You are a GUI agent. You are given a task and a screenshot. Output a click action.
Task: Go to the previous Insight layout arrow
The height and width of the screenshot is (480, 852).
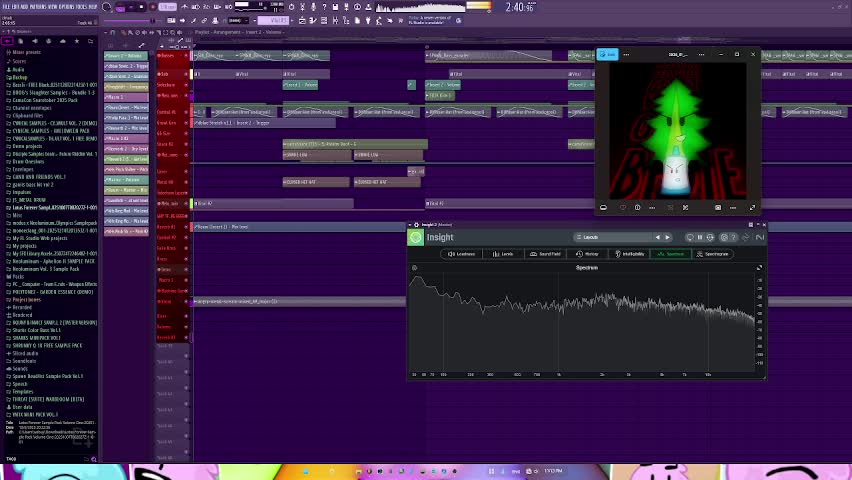[657, 238]
